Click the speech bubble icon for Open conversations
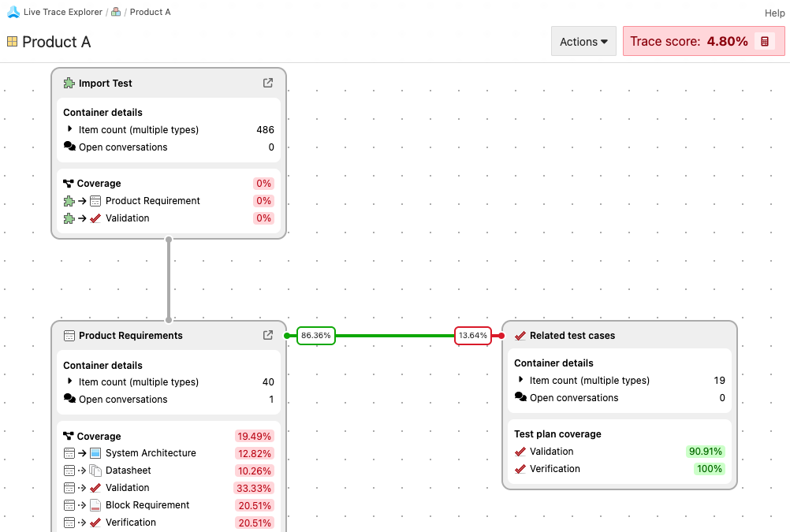The image size is (790, 532). tap(69, 147)
